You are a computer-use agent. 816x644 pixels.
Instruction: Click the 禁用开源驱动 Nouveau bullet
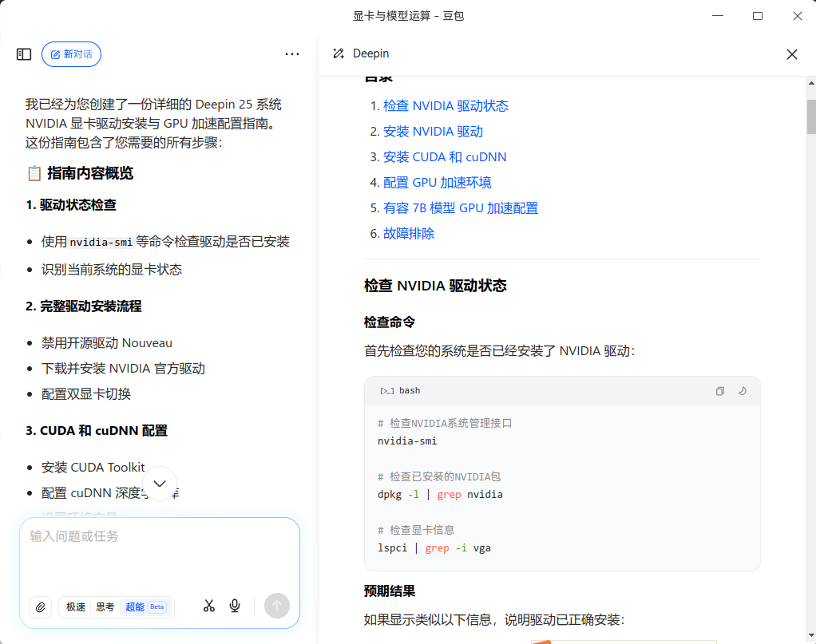(107, 343)
